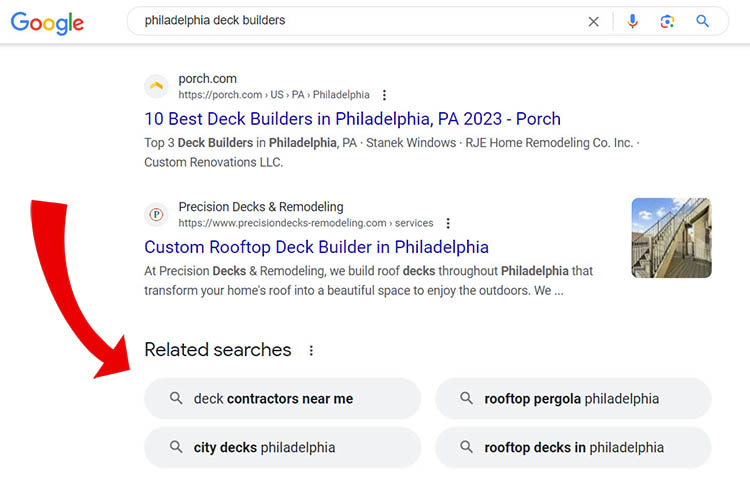Search related: rooftop decks in philadelphia

coord(572,447)
